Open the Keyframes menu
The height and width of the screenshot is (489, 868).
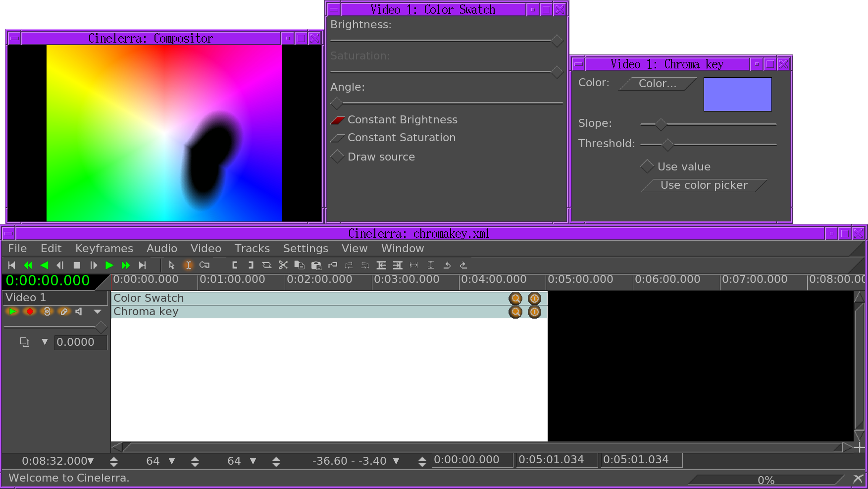click(104, 248)
